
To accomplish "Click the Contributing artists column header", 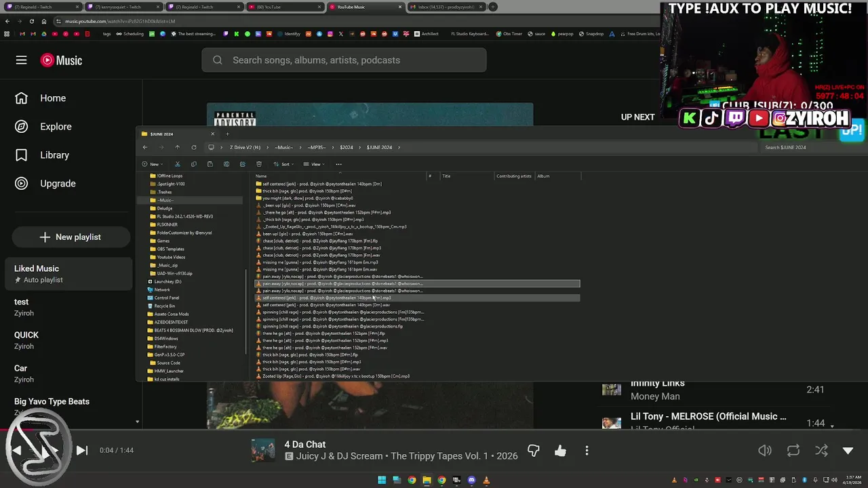I will 514,176.
